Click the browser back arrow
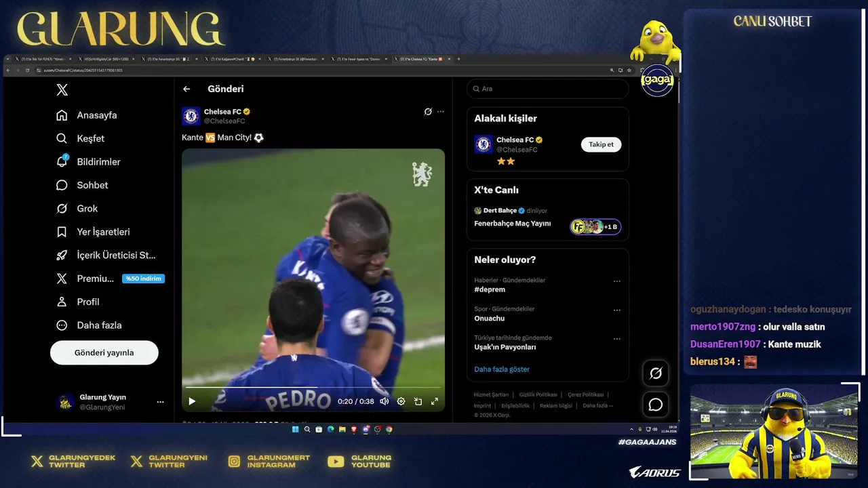Viewport: 868px width, 488px height. (8, 70)
